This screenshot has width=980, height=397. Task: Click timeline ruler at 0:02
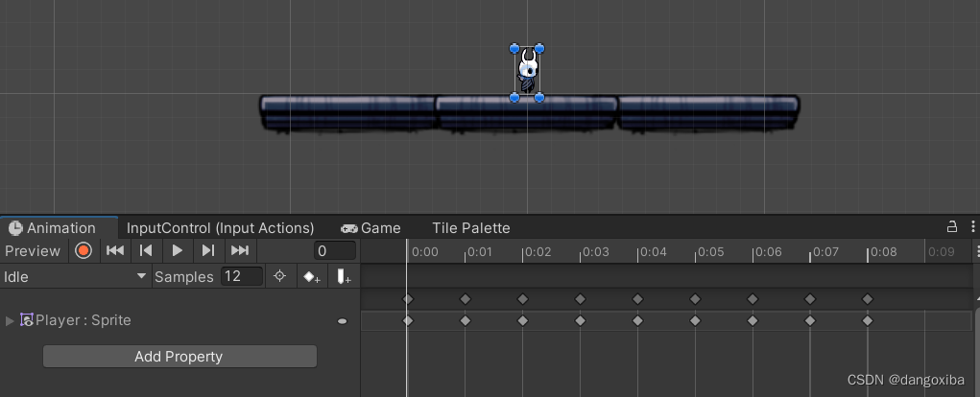[538, 252]
